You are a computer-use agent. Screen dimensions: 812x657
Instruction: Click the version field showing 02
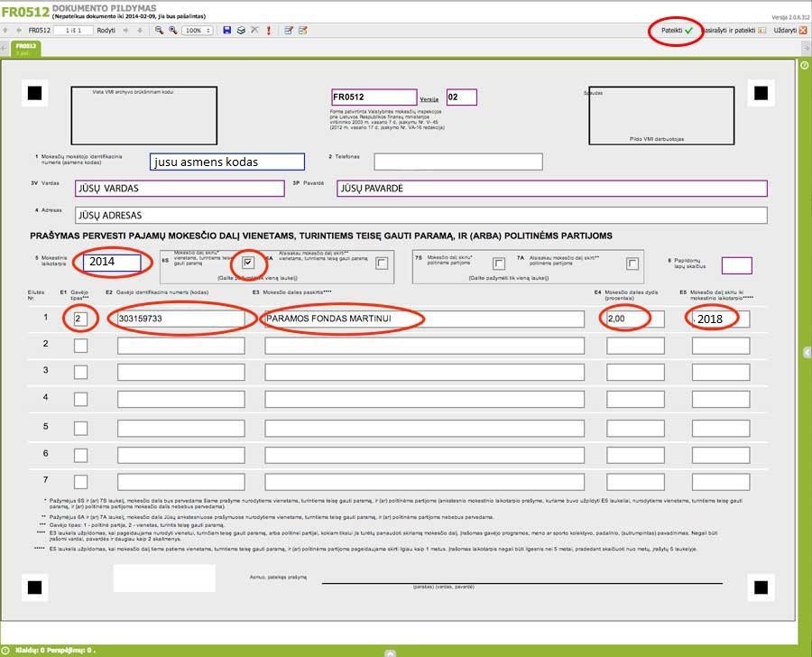(461, 97)
